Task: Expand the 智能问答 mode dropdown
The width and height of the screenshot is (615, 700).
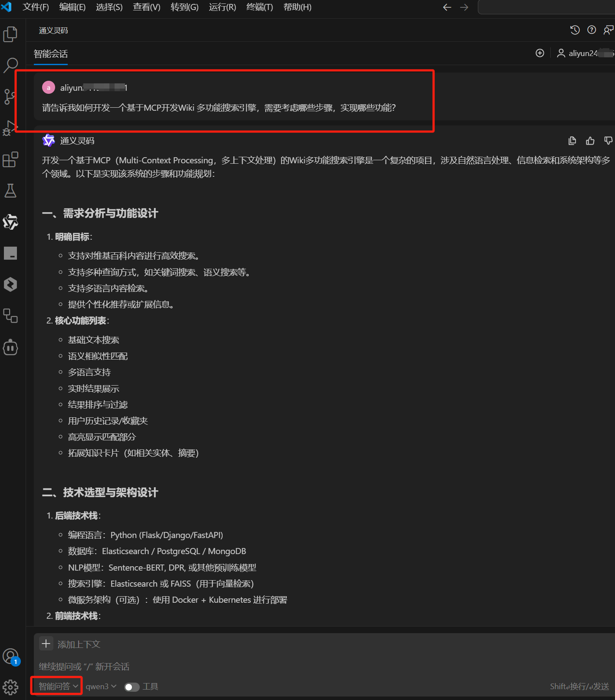Action: click(x=58, y=687)
